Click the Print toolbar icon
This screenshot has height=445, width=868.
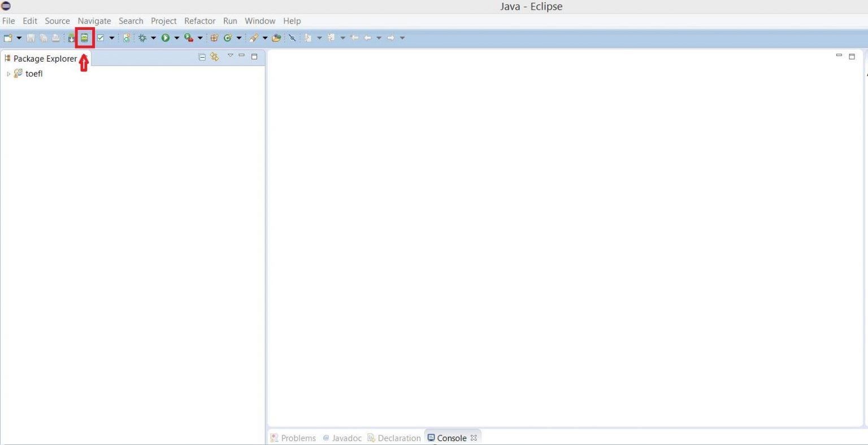56,37
